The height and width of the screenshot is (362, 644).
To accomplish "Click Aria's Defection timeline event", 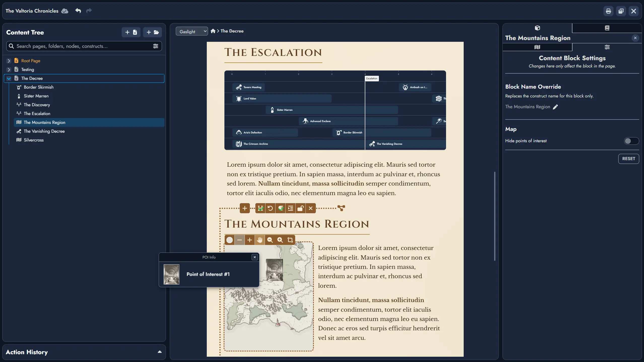I will (265, 132).
